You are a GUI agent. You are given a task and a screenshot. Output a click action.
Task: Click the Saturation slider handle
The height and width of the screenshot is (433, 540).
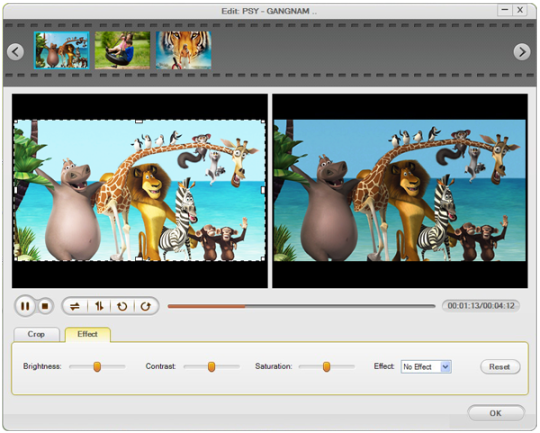326,367
